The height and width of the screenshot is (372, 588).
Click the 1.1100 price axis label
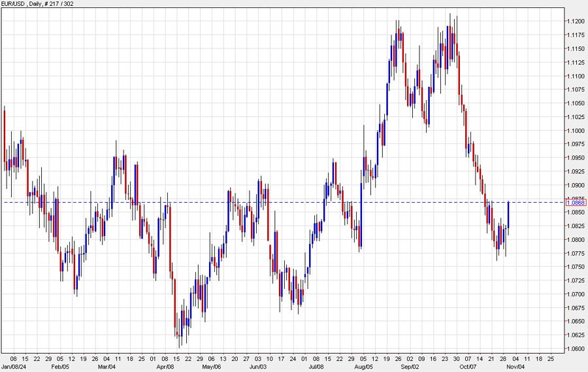(576, 76)
